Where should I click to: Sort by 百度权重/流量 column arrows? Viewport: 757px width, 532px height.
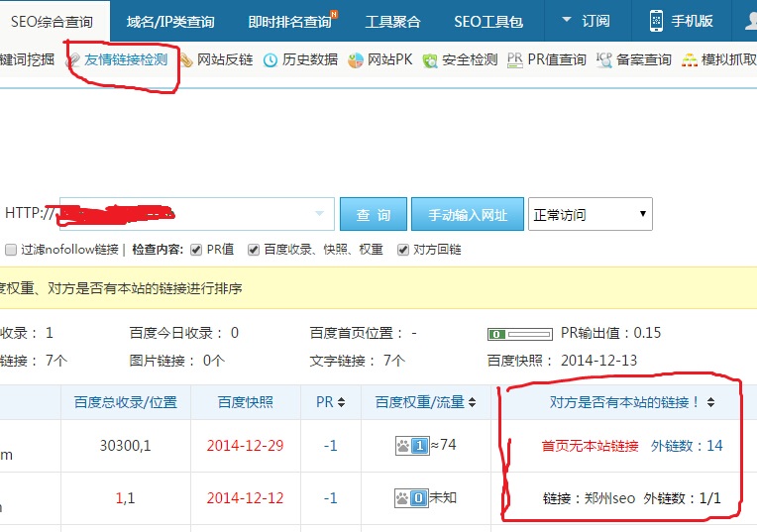[473, 402]
